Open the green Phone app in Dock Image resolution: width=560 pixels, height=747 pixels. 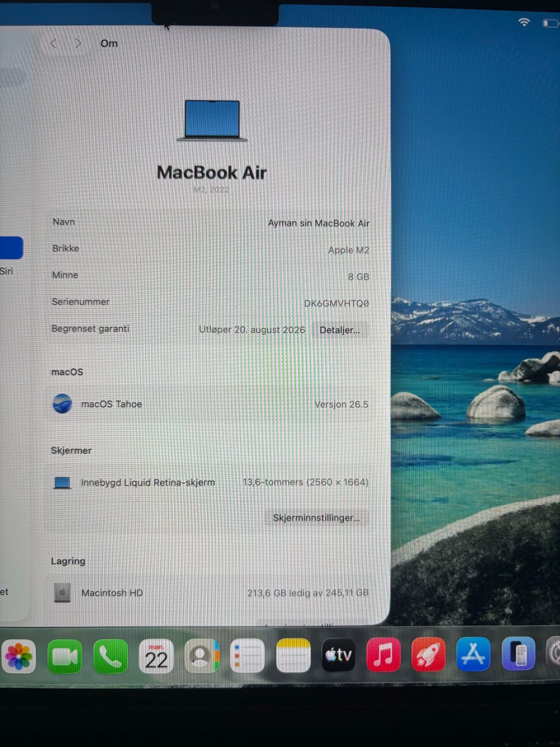[110, 656]
